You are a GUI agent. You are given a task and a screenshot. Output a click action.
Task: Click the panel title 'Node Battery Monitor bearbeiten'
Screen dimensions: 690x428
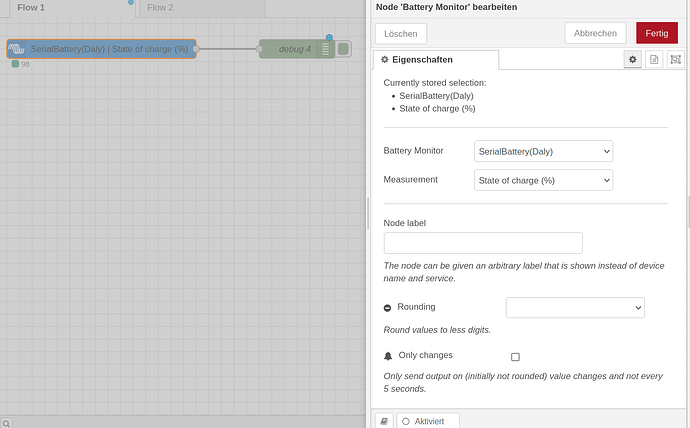click(447, 7)
